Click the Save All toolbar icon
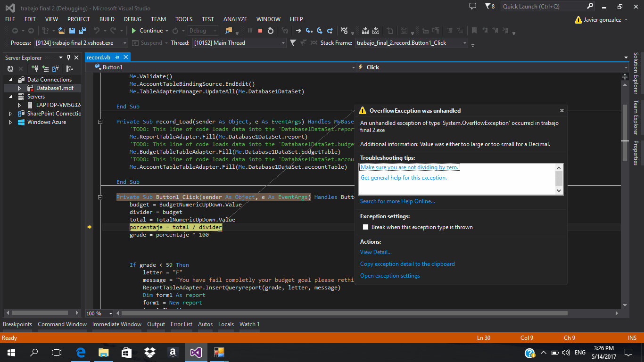The image size is (644, 362). pos(82,31)
